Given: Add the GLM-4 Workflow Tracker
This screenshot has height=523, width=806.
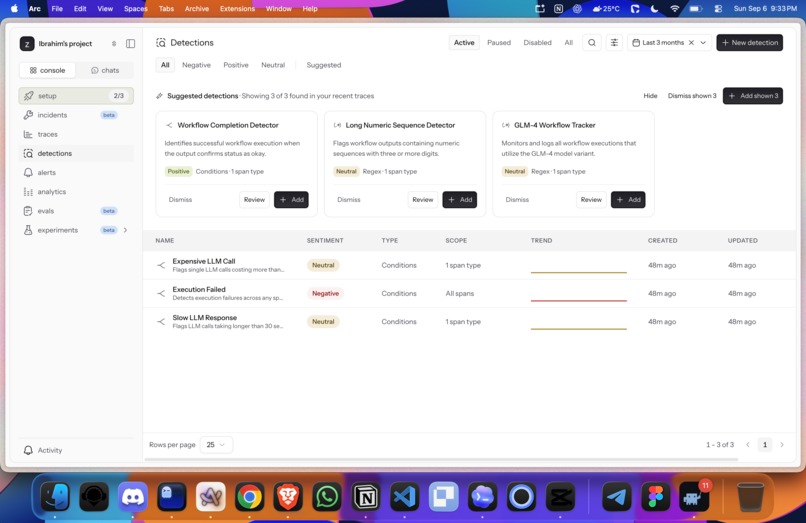Looking at the screenshot, I should point(628,200).
